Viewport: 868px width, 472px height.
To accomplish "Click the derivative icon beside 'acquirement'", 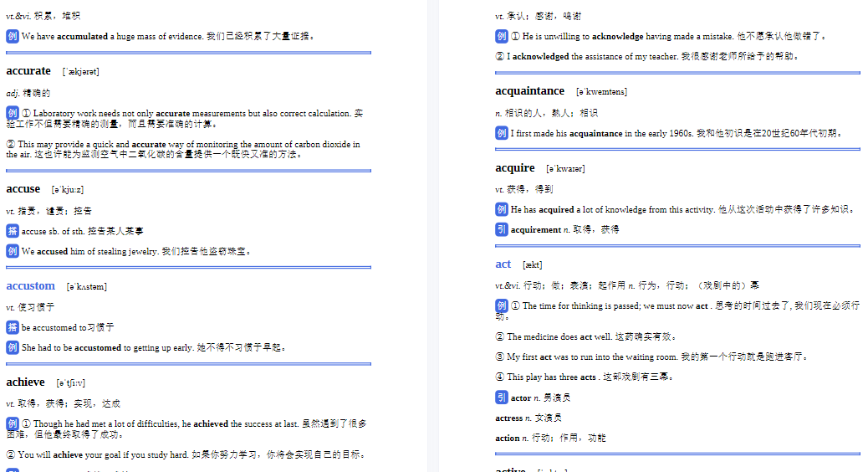I will pos(502,228).
